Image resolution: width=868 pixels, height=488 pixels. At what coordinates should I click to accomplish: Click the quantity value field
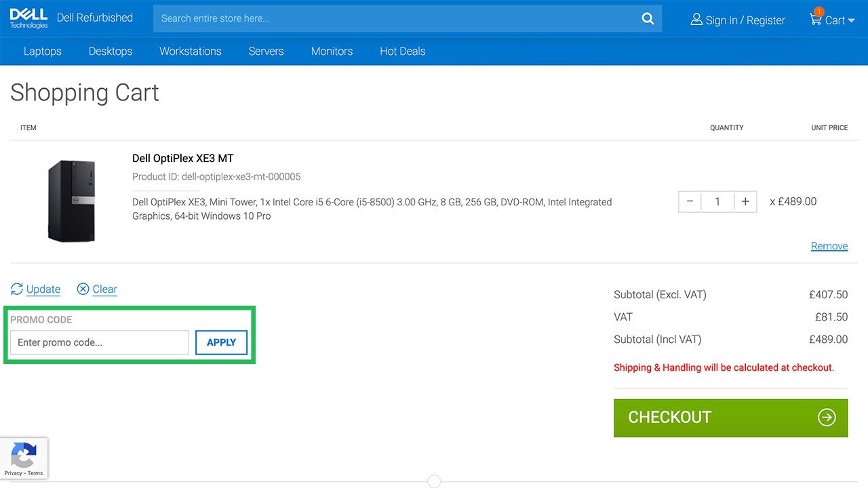click(x=717, y=201)
